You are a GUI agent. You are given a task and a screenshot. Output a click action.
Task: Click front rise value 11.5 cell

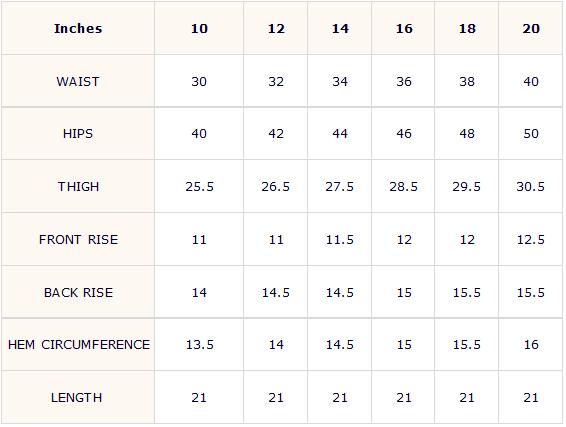click(340, 239)
